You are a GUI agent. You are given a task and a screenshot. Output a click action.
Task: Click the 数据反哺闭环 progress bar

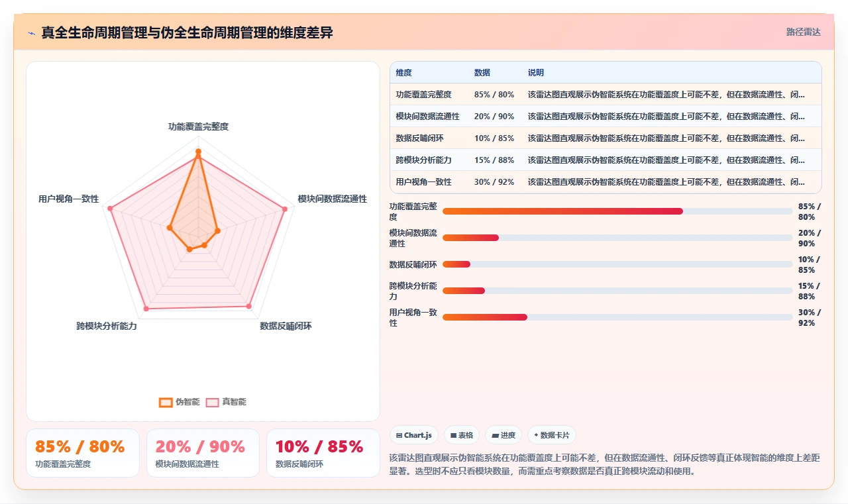[617, 264]
